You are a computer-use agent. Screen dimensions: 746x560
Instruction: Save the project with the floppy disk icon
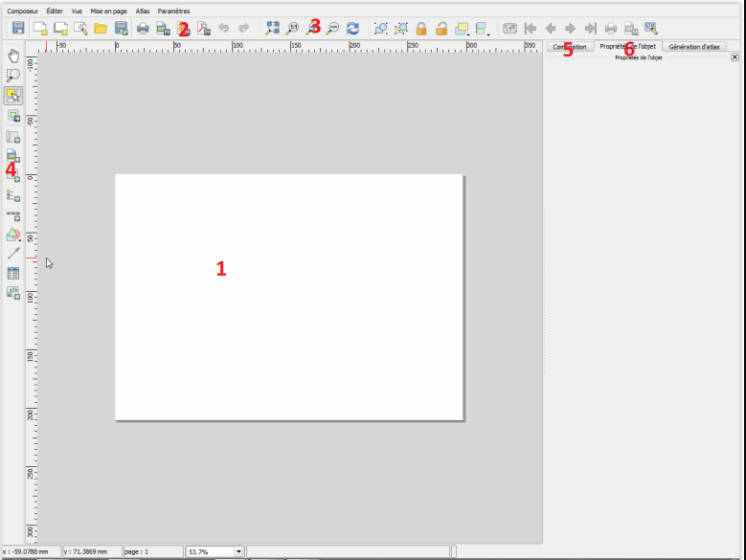18,28
